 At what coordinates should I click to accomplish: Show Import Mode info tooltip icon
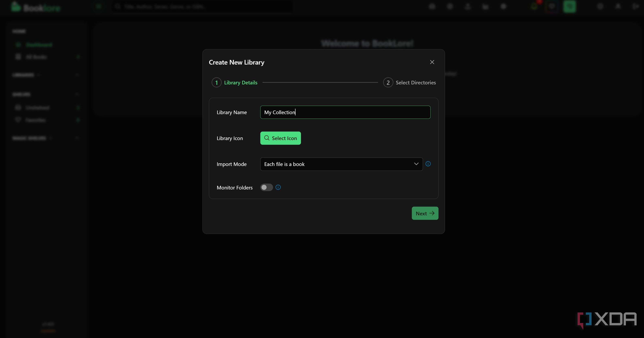pyautogui.click(x=428, y=164)
